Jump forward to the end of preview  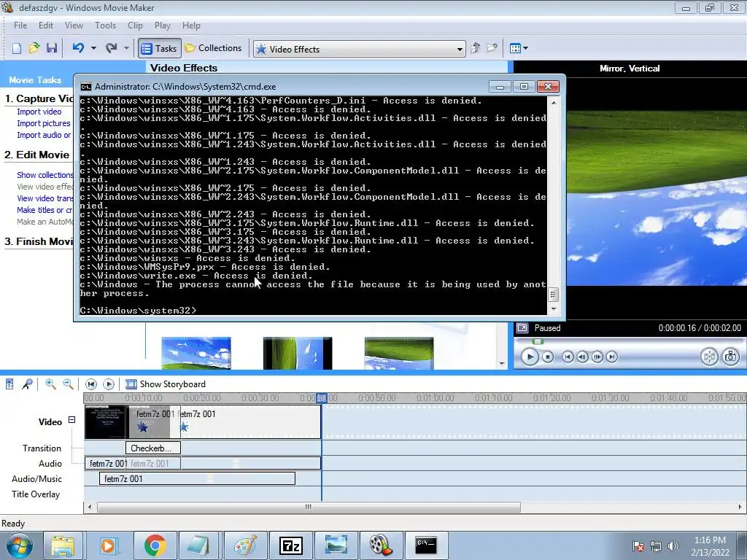(612, 357)
